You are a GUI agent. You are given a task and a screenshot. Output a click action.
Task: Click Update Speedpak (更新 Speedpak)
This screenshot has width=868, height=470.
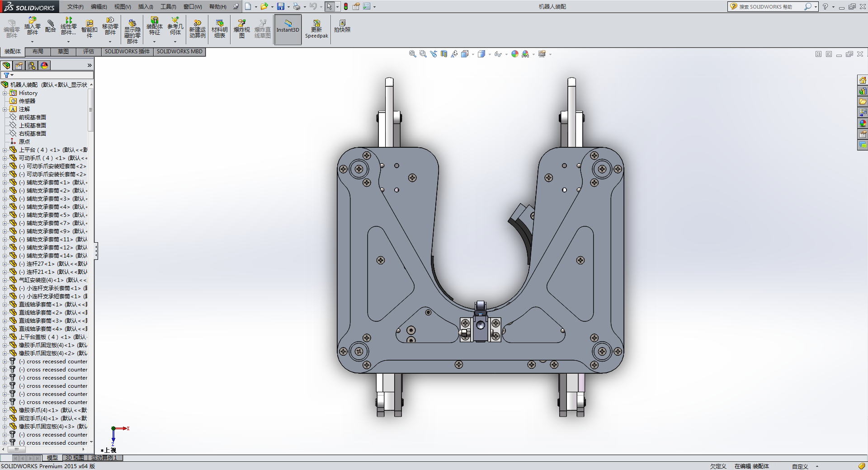pyautogui.click(x=316, y=29)
